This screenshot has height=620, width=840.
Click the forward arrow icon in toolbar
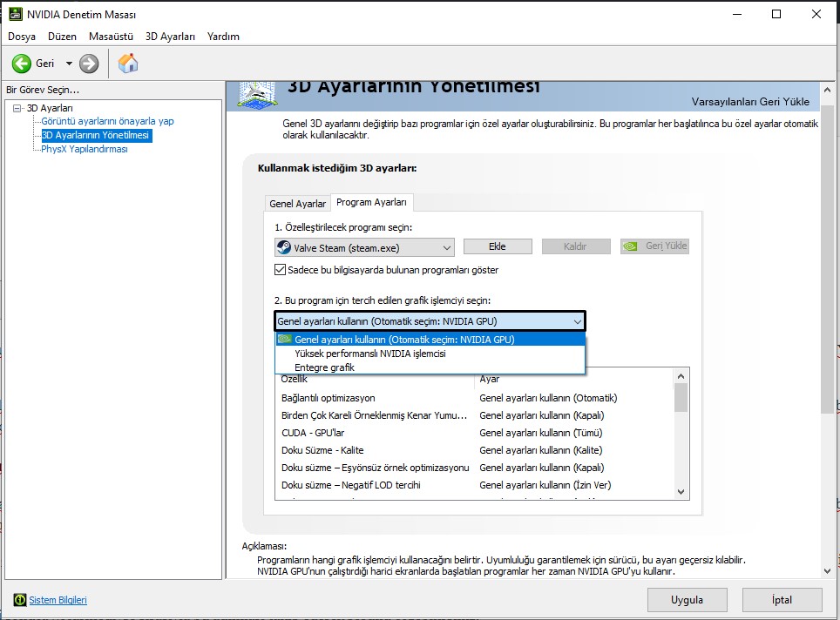point(89,64)
